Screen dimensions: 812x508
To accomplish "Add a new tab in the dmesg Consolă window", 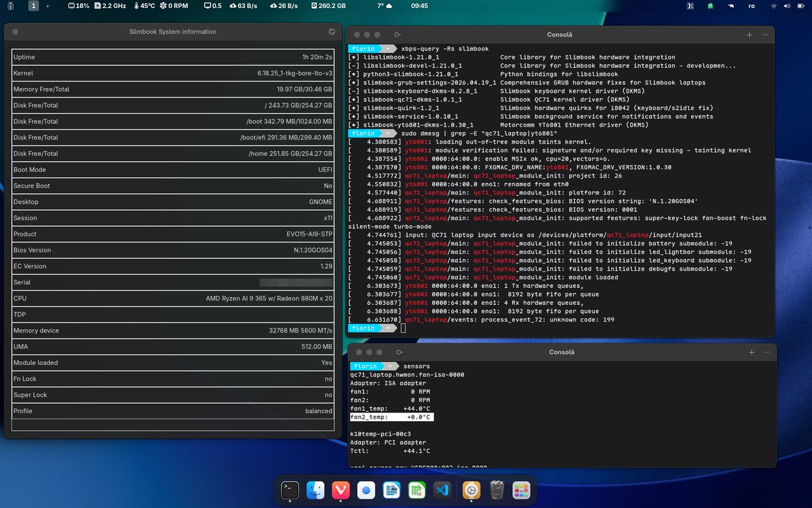I will click(749, 35).
